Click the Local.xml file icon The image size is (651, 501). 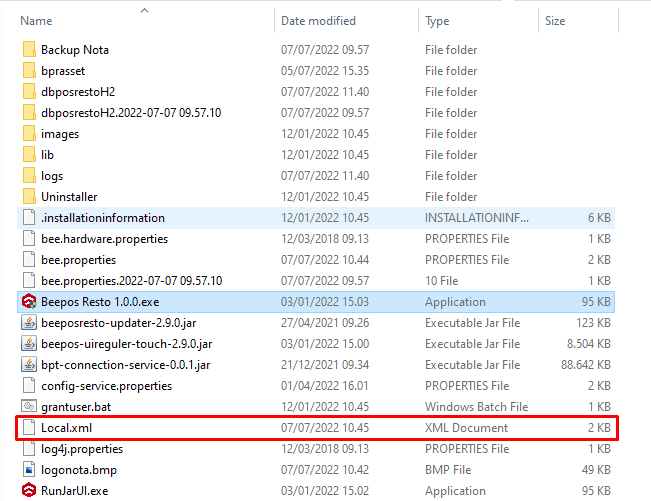[x=29, y=428]
